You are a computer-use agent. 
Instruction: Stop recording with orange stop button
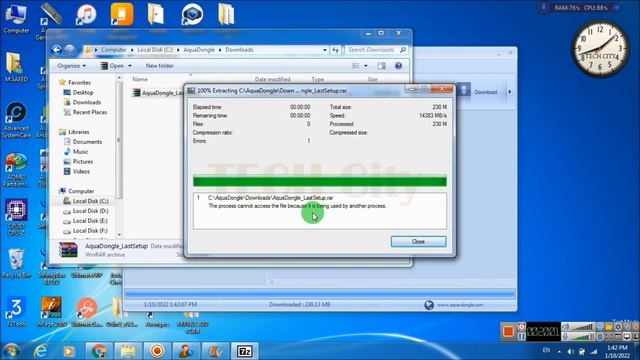508,331
